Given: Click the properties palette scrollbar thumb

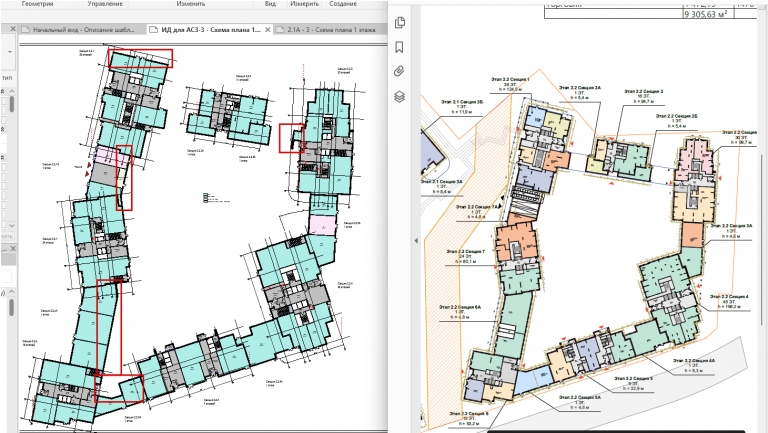Looking at the screenshot, I should pyautogui.click(x=12, y=104).
